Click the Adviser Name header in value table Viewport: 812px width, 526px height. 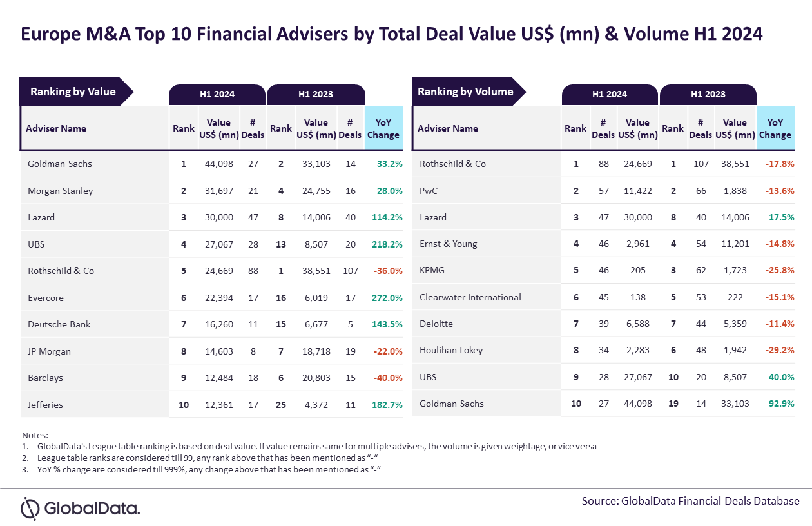[56, 128]
